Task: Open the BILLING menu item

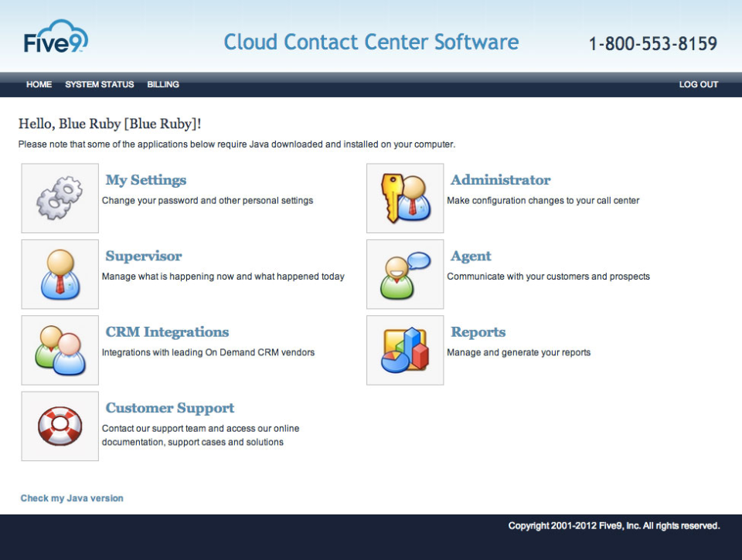Action: point(163,85)
